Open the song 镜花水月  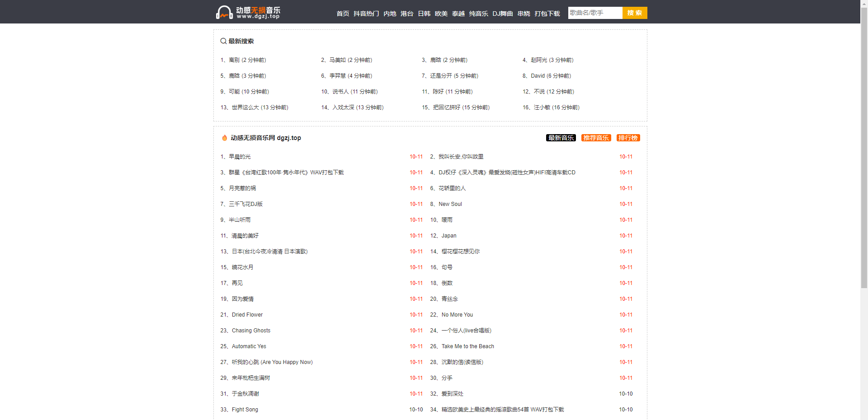(243, 267)
